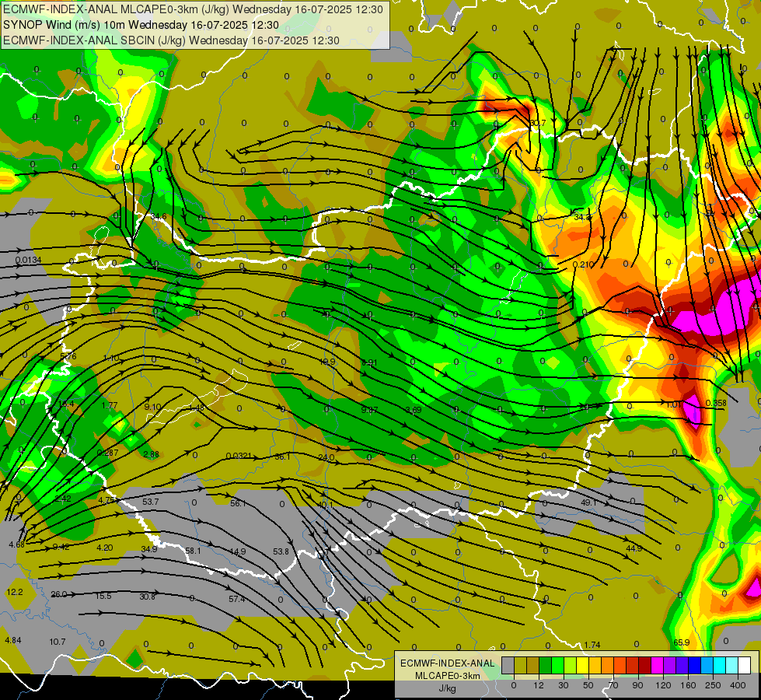Click map value 12.2
Image resolution: width=761 pixels, height=700 pixels.
pyautogui.click(x=15, y=592)
